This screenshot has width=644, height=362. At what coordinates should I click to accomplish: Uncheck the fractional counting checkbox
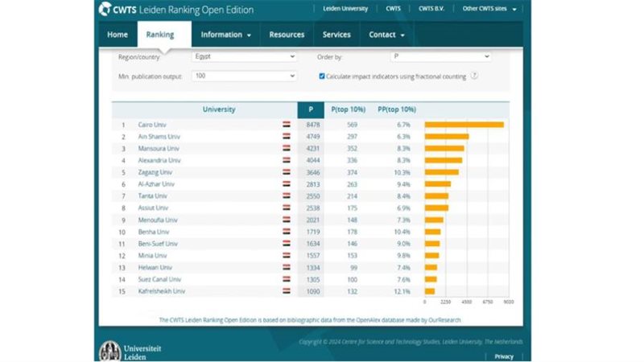coord(322,76)
